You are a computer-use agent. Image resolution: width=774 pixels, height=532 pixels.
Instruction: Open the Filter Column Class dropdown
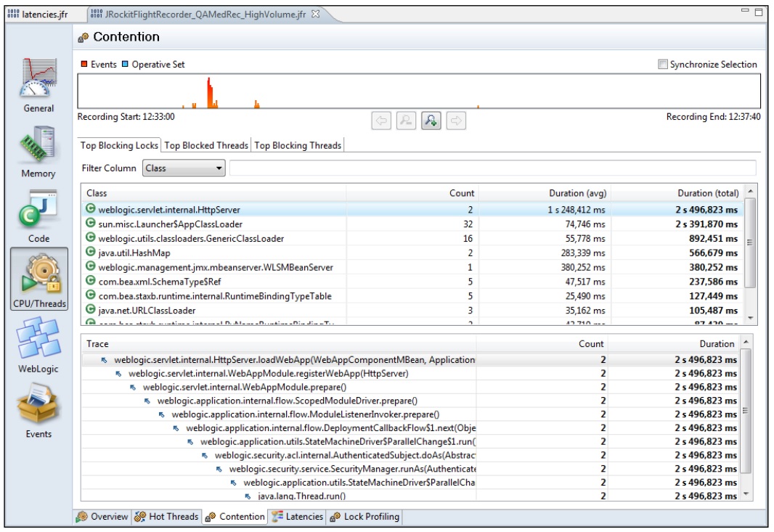(184, 168)
